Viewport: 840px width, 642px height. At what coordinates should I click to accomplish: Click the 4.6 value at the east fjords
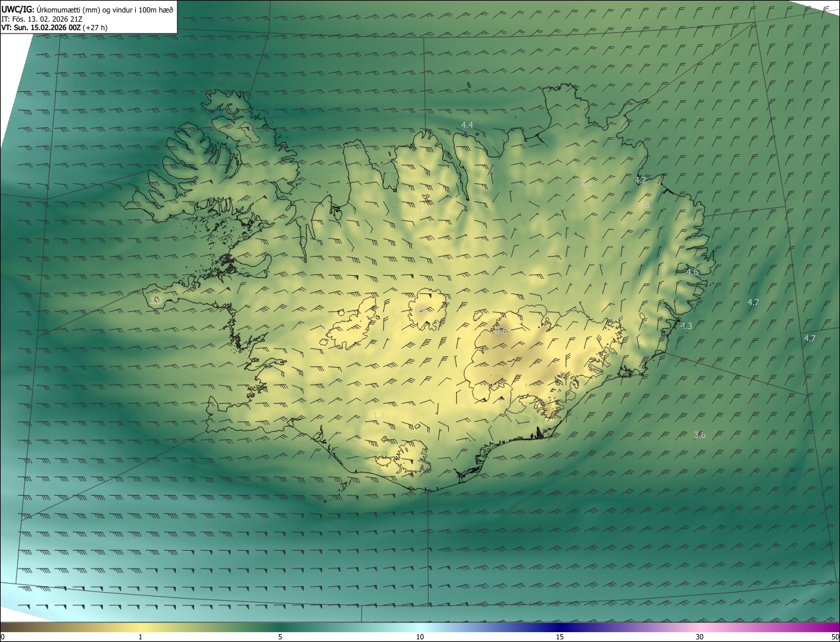(692, 272)
